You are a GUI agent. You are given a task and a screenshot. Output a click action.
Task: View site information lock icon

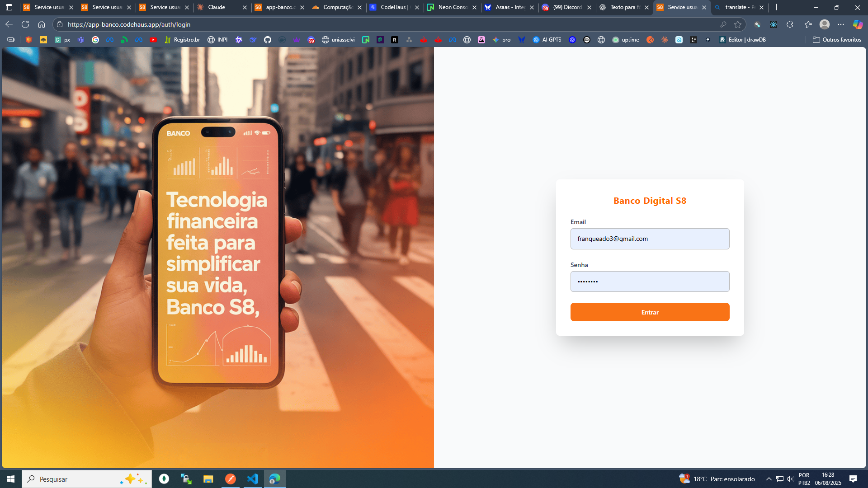tap(60, 24)
